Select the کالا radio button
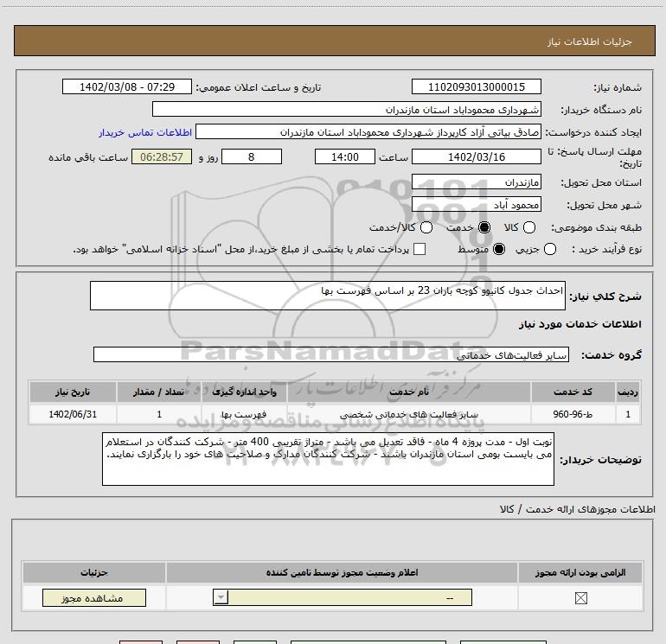Screen dimensions: 666x644 pyautogui.click(x=529, y=227)
